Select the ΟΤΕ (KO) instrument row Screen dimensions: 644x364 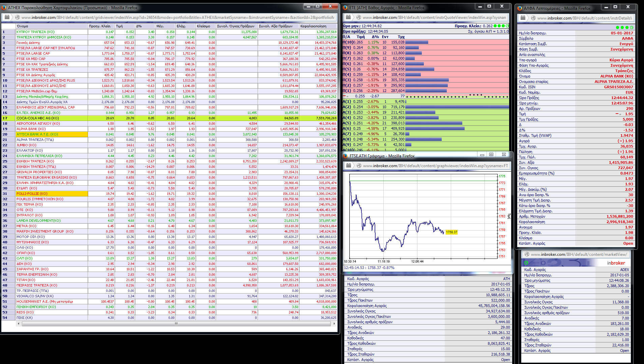click(x=169, y=210)
